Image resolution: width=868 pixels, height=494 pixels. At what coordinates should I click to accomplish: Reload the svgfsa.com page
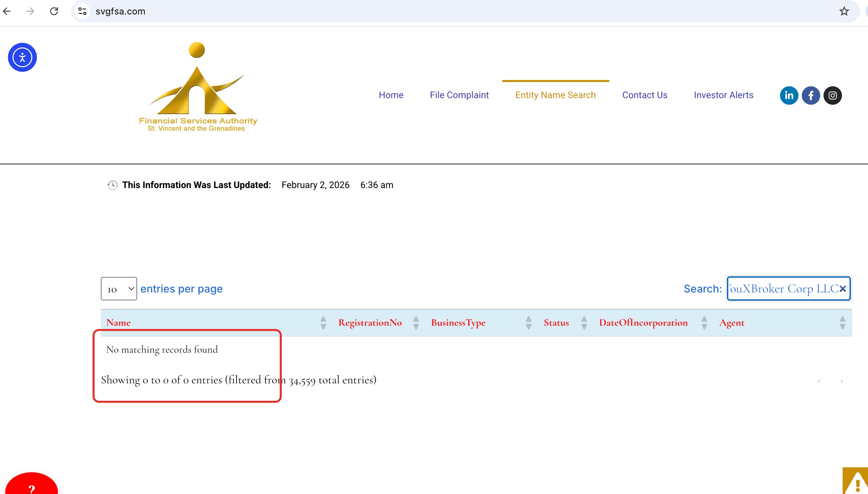click(54, 11)
